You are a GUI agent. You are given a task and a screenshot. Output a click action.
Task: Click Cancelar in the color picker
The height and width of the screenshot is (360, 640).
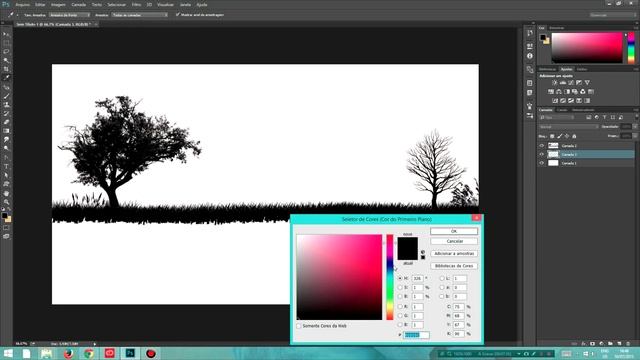[x=454, y=241]
